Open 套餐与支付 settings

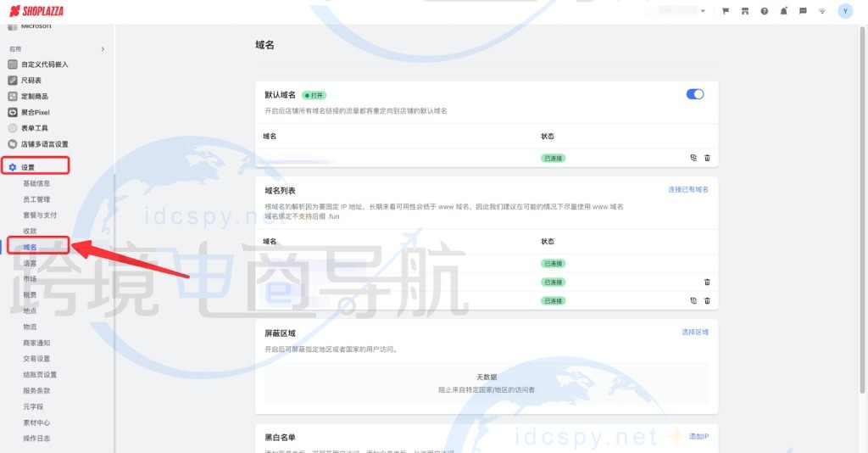click(x=40, y=215)
